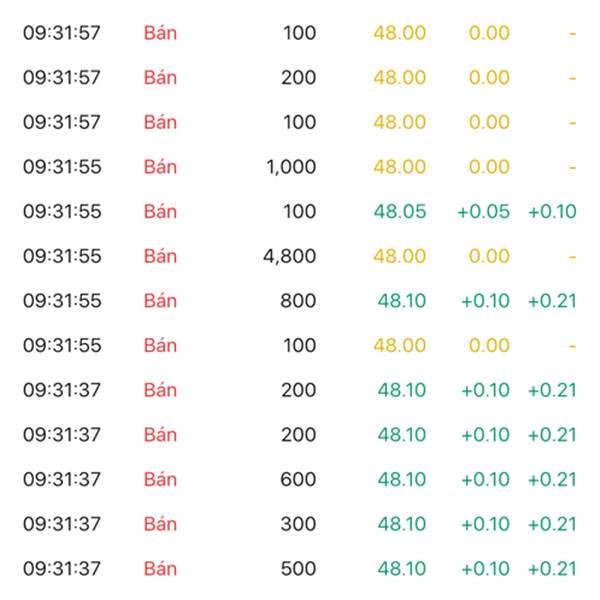Select the timestamp in the 4,800 volume row

pyautogui.click(x=62, y=256)
